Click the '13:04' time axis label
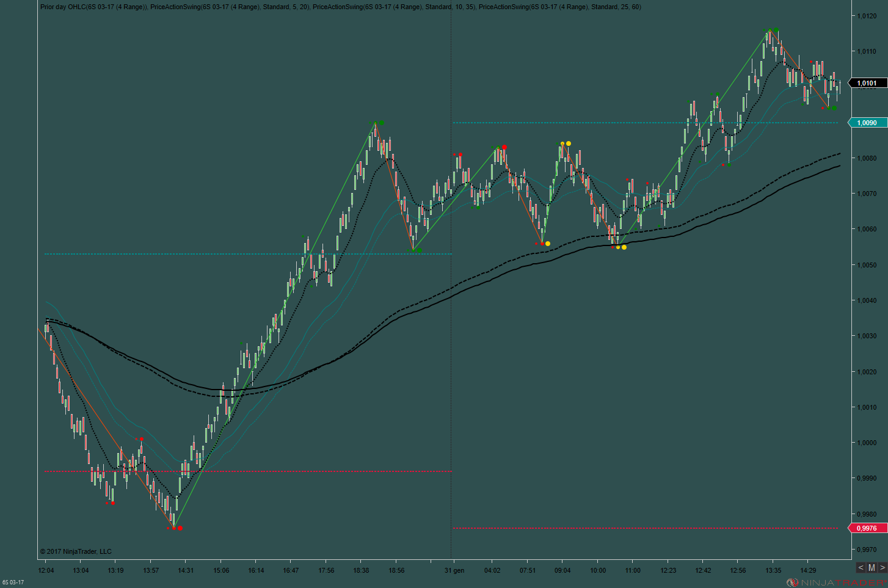 tap(81, 570)
